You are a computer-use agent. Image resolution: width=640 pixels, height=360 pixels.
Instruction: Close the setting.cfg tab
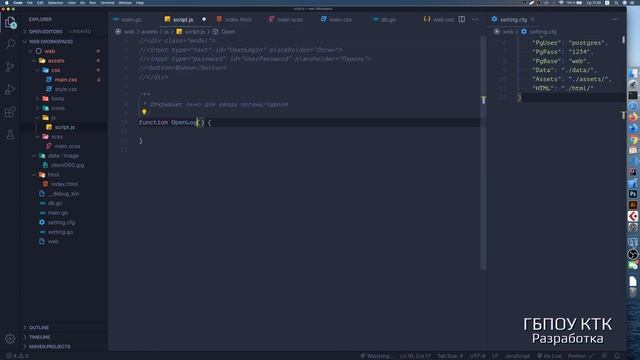click(532, 19)
